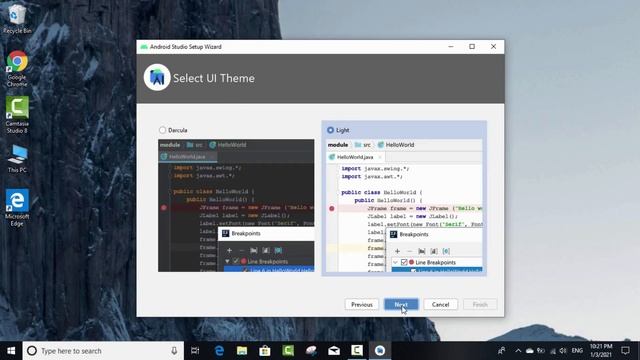Viewport: 640px width, 360px height.
Task: Select Camtasia Studio 8 desktop shortcut
Action: 17,115
